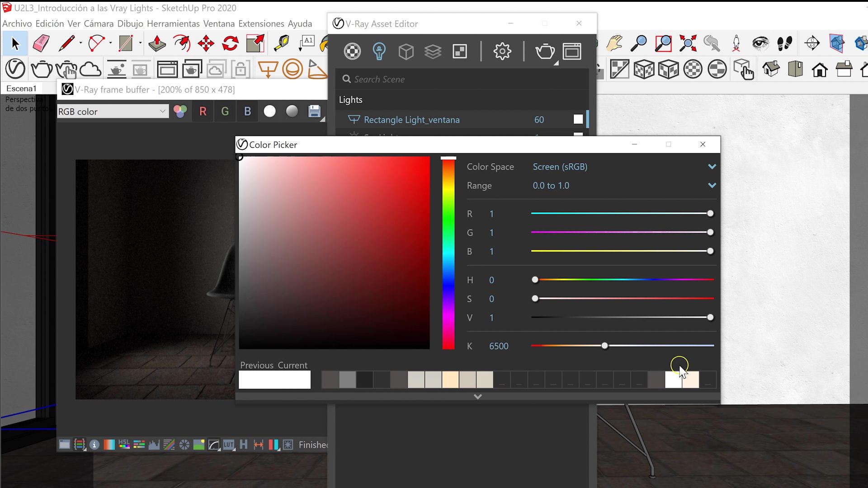Open the Geometry cube icon in Asset Editor
The height and width of the screenshot is (488, 868).
pyautogui.click(x=406, y=52)
